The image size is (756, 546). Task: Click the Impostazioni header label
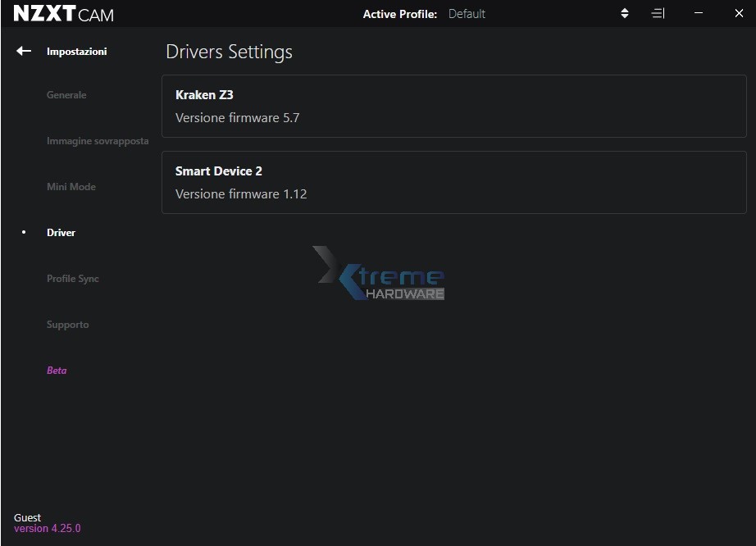76,52
